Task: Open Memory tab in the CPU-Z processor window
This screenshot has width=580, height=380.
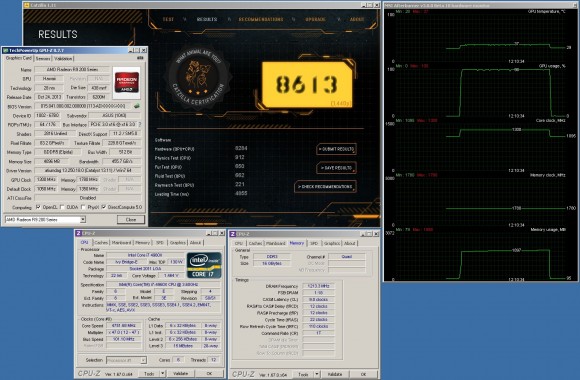Action: [x=142, y=243]
